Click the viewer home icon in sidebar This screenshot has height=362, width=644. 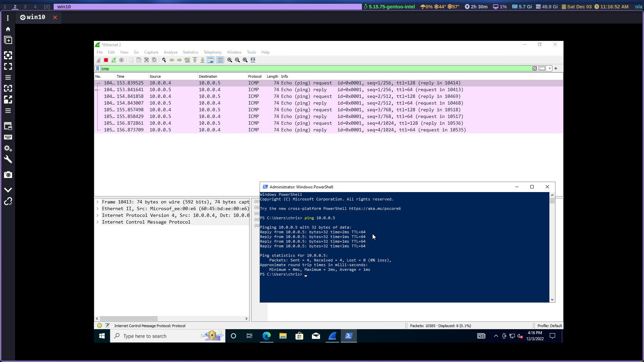[x=8, y=29]
